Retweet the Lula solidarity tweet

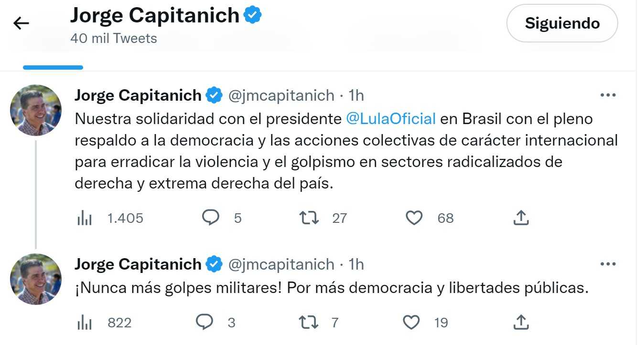[x=309, y=218]
